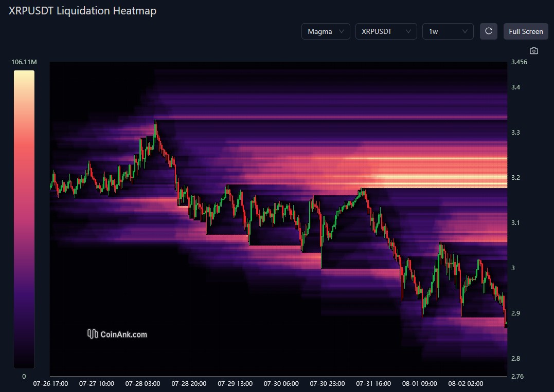Click the liquidation color scale bar

point(24,219)
